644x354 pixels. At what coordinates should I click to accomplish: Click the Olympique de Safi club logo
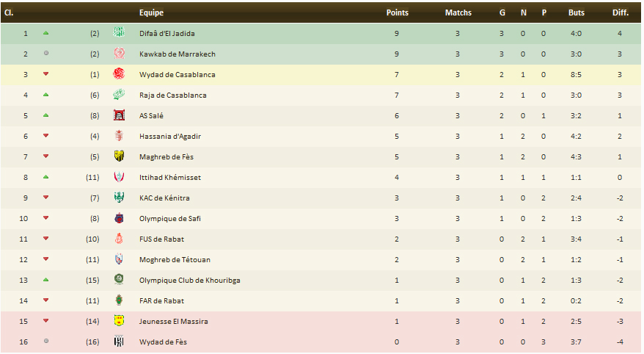[119, 218]
